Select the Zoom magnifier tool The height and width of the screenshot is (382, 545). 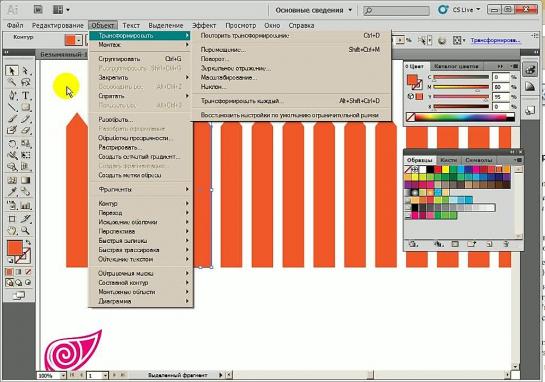click(25, 230)
